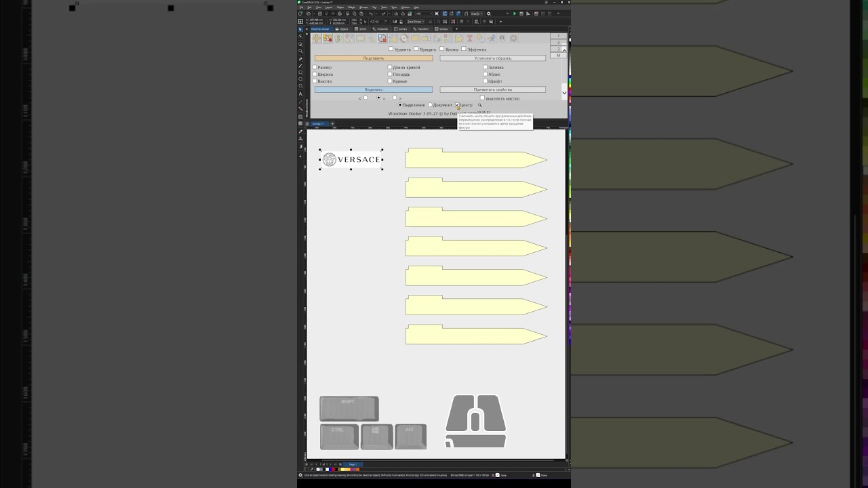Click the Save icon in toolbar

coord(320,14)
